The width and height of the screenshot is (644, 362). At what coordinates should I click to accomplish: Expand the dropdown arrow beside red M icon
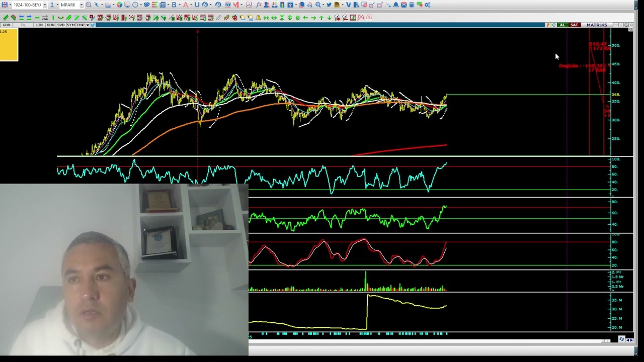(x=242, y=5)
